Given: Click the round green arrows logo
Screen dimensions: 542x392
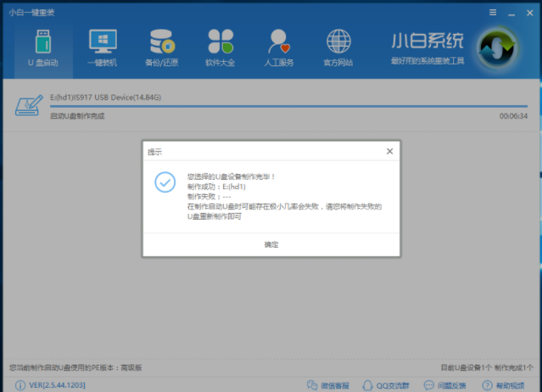Looking at the screenshot, I should 496,49.
